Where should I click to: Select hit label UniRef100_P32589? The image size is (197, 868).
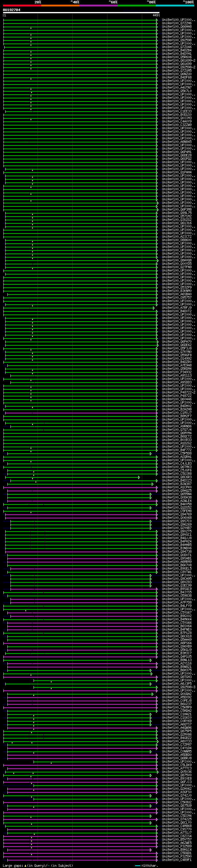pyautogui.click(x=177, y=846)
